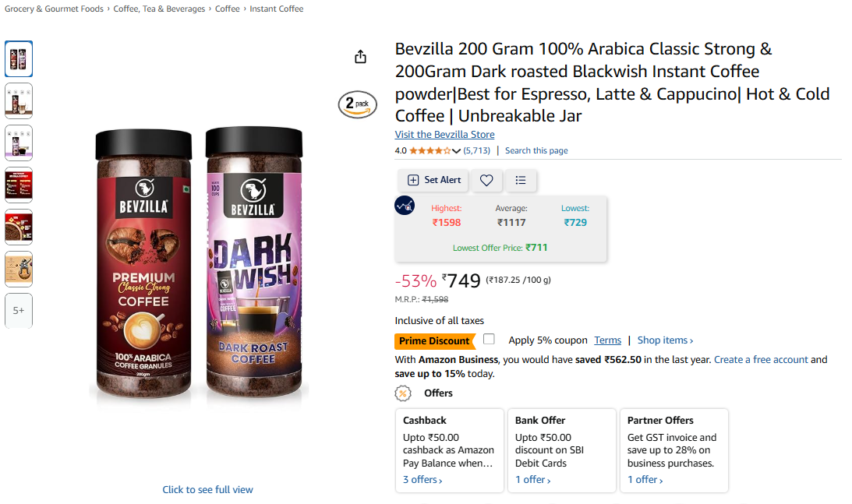Click the Set Alert button
This screenshot has height=504, width=852.
tap(433, 180)
